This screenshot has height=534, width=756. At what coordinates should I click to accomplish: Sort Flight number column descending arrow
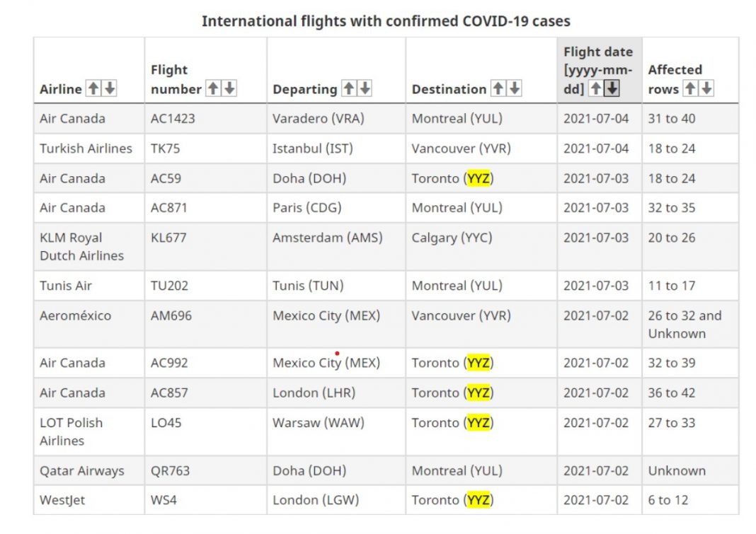click(229, 89)
